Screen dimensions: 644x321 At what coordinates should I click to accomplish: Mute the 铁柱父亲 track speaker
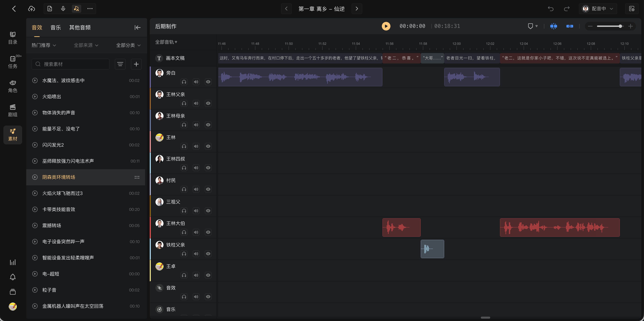pyautogui.click(x=196, y=254)
